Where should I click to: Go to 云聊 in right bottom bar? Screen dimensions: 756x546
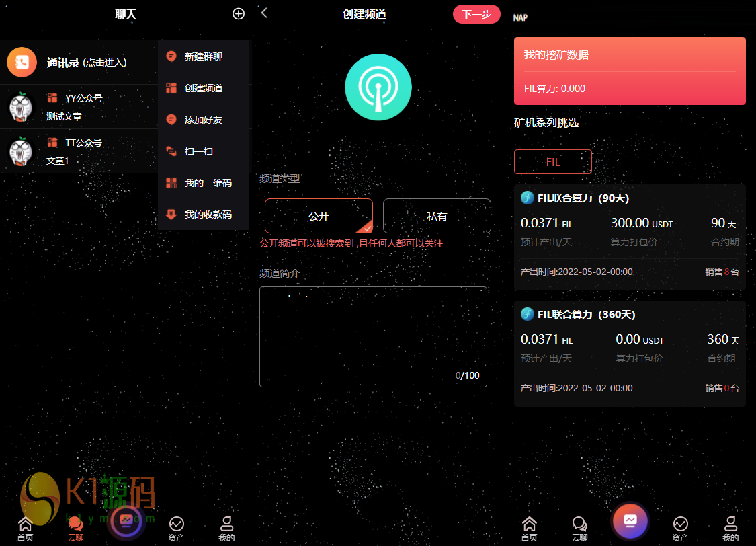point(579,529)
